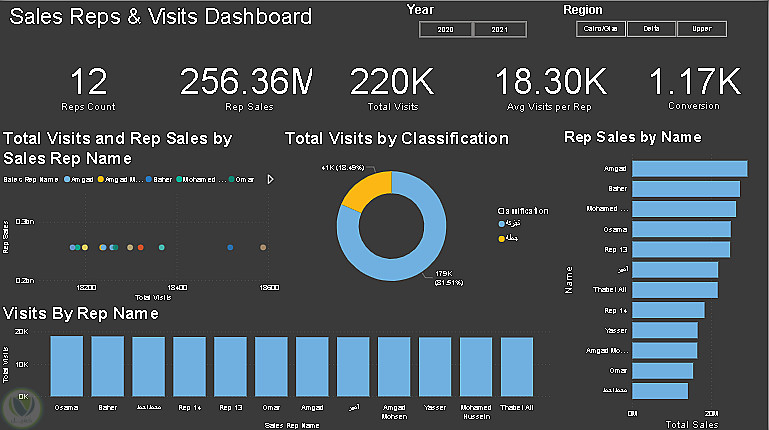Click the logo icon in the bottom-left corner

[19, 405]
